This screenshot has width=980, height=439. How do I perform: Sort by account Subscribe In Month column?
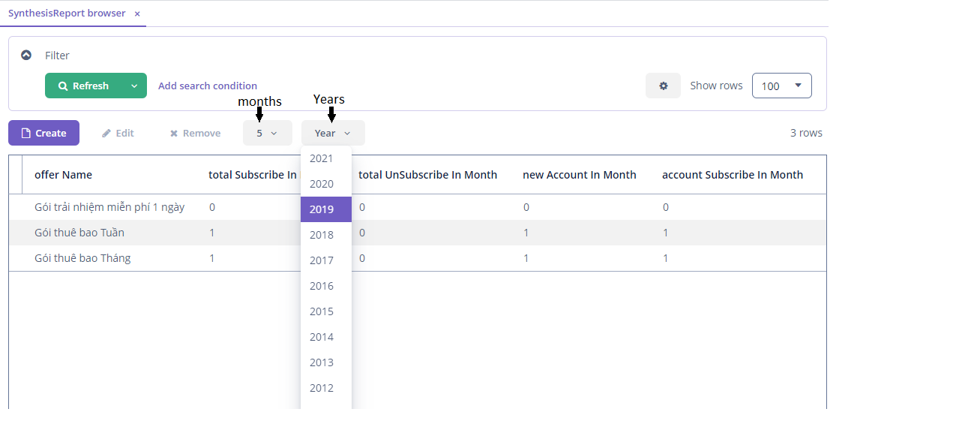click(732, 175)
